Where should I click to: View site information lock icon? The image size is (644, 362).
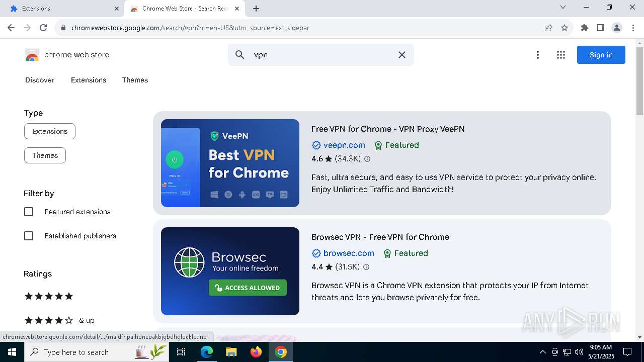[x=63, y=28]
